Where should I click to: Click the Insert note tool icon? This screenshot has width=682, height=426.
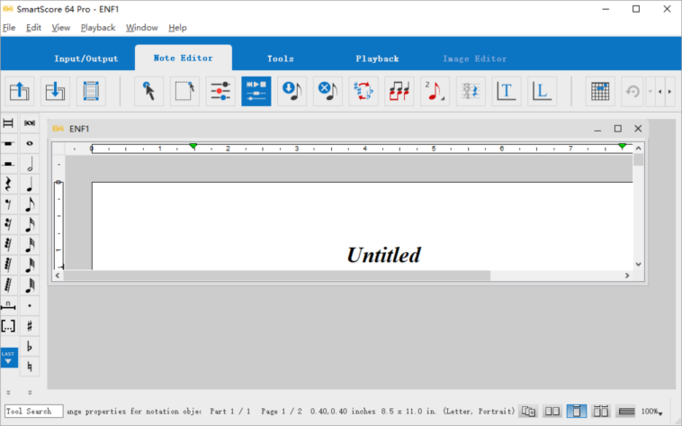[x=292, y=92]
